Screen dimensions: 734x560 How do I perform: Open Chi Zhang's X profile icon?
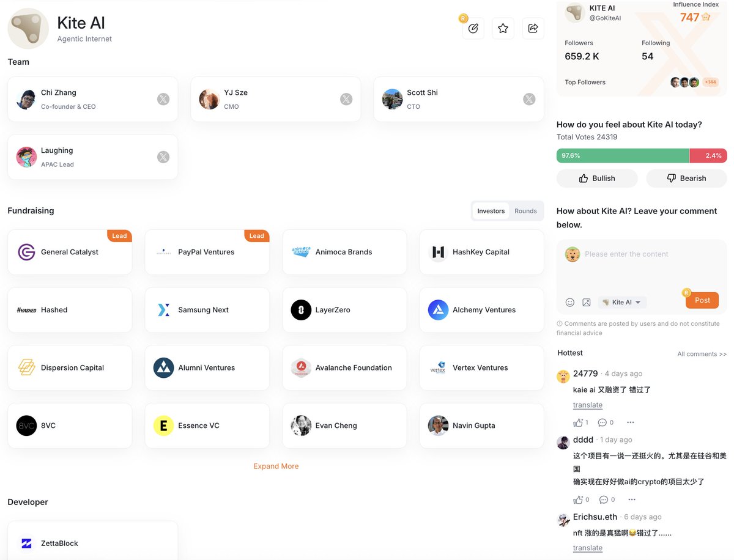(x=163, y=99)
